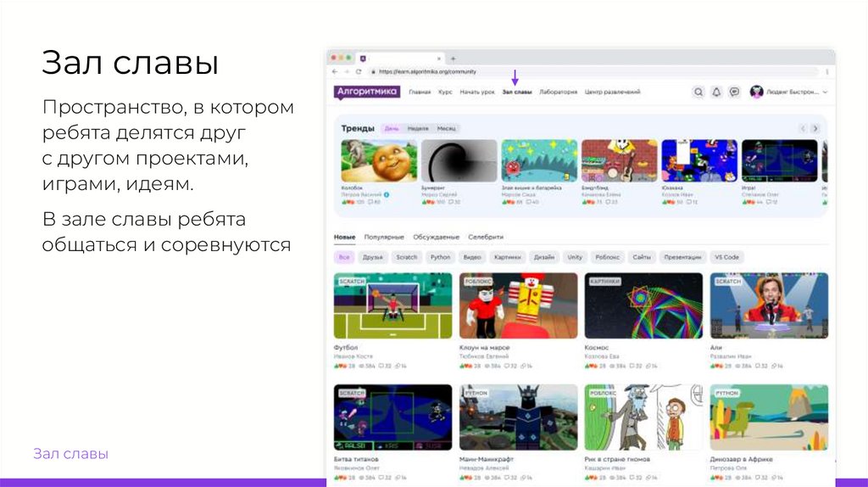Open the chat messages icon
This screenshot has width=868, height=487.
(734, 92)
